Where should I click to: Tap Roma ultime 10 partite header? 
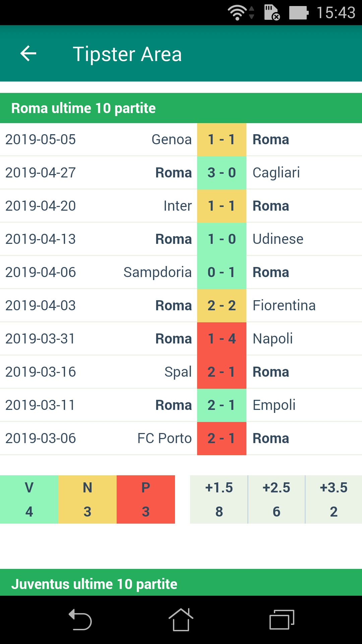coord(181,108)
